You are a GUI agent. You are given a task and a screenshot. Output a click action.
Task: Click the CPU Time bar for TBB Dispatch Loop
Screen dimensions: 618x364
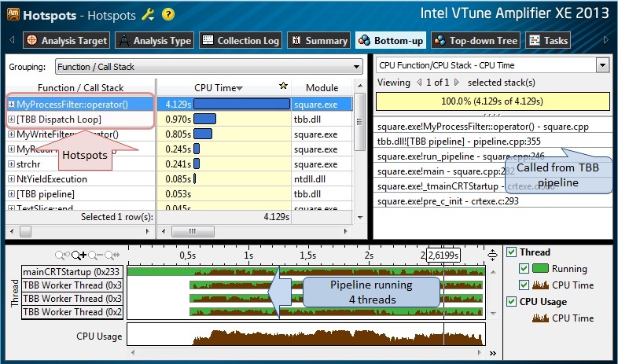(x=204, y=119)
